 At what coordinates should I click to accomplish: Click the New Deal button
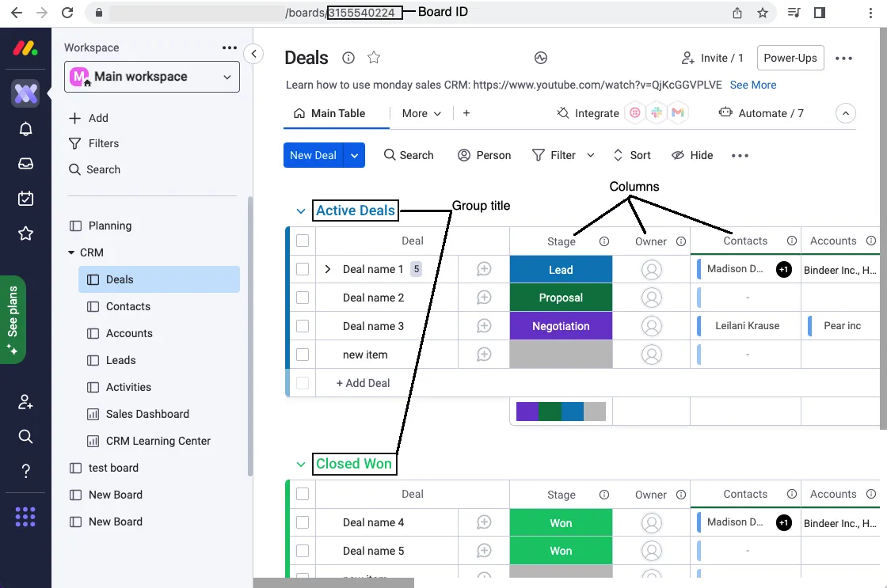pyautogui.click(x=314, y=155)
